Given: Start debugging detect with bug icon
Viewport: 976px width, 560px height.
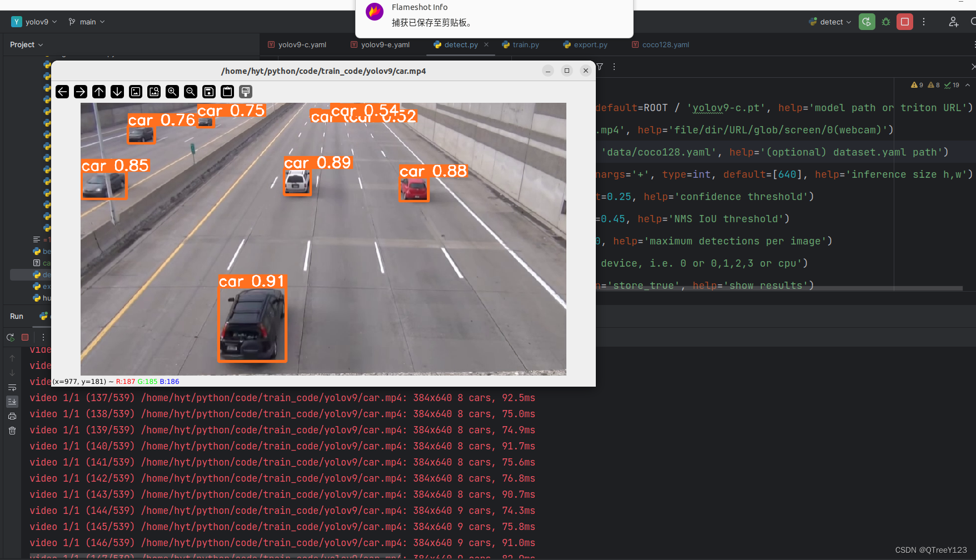Looking at the screenshot, I should (886, 22).
